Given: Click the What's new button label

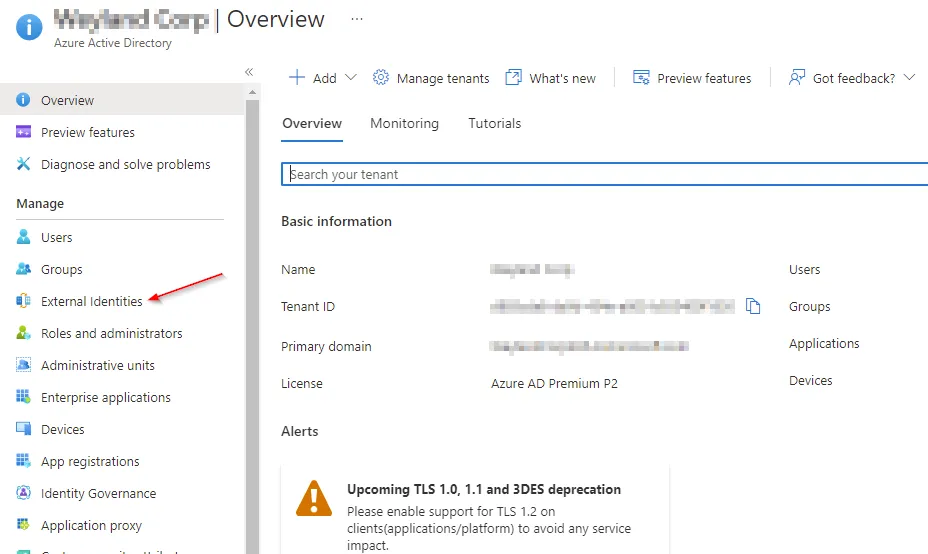Looking at the screenshot, I should tap(562, 78).
